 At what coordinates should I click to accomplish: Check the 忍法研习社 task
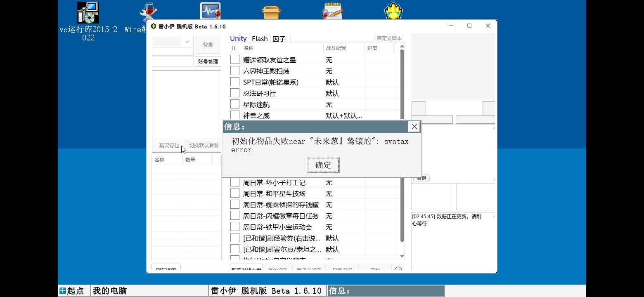coord(234,93)
